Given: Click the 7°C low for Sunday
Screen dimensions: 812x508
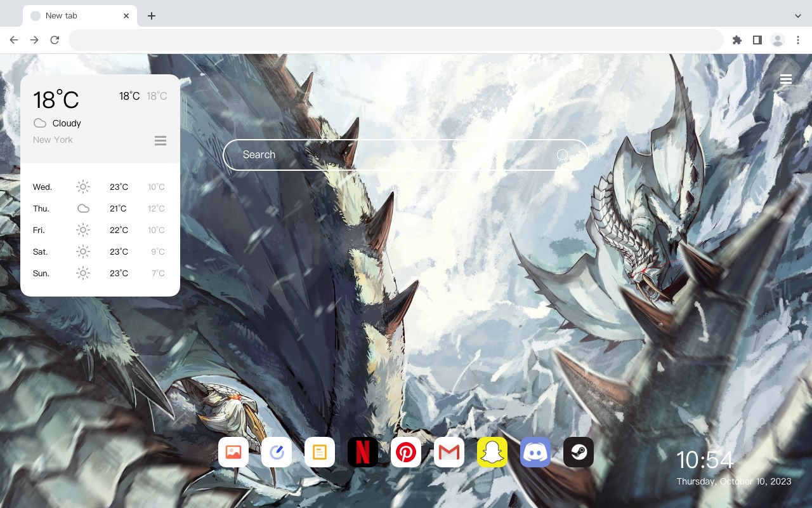Looking at the screenshot, I should pyautogui.click(x=158, y=273).
